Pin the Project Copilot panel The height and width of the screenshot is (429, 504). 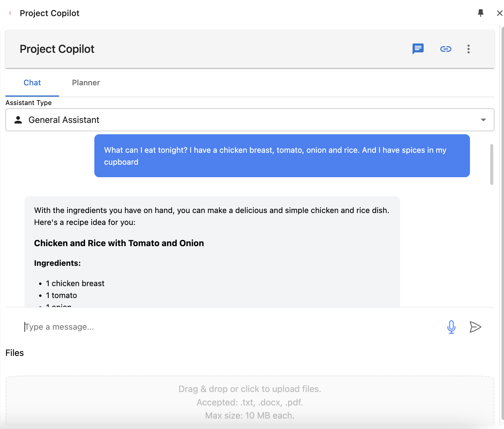[x=480, y=13]
